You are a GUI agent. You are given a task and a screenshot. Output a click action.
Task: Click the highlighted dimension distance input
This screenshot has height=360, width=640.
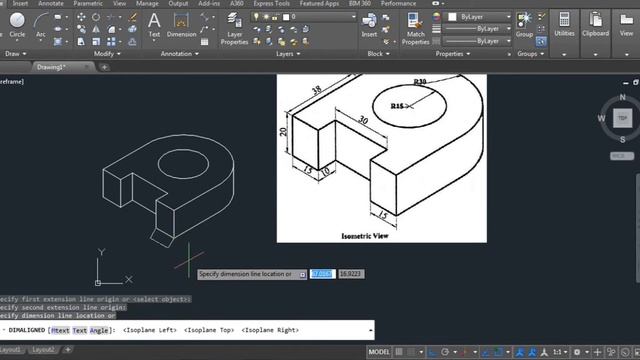(322, 274)
